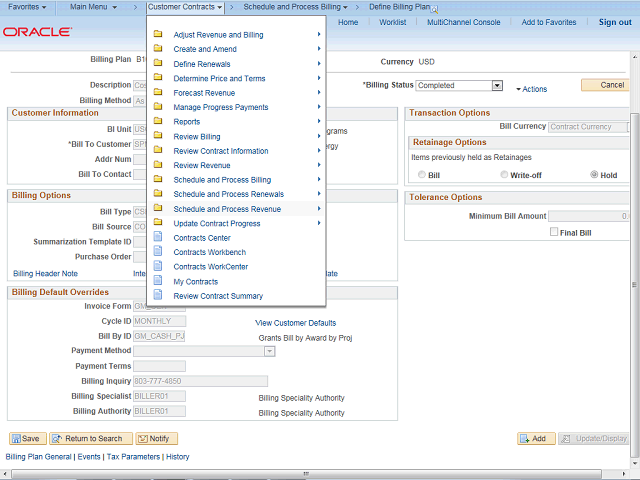The width and height of the screenshot is (640, 480).
Task: Collapse the Customer Contracts breadcrumb menu
Action: [x=185, y=7]
